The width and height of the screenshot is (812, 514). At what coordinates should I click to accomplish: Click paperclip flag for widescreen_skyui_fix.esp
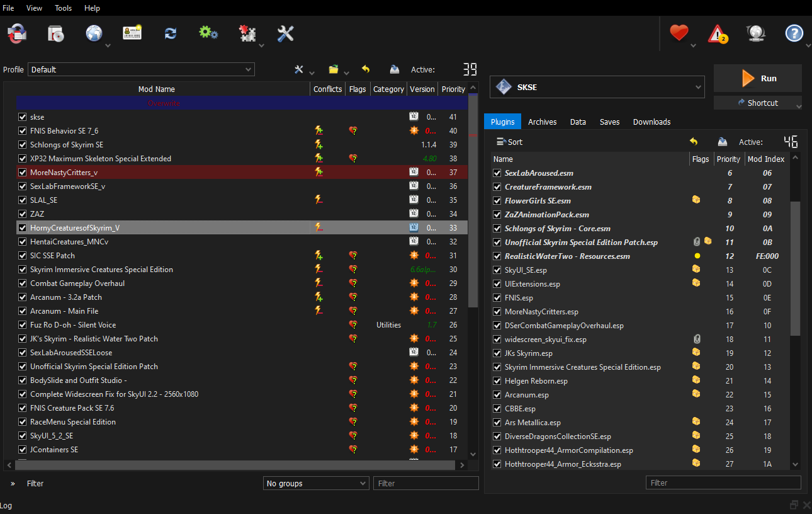click(696, 339)
